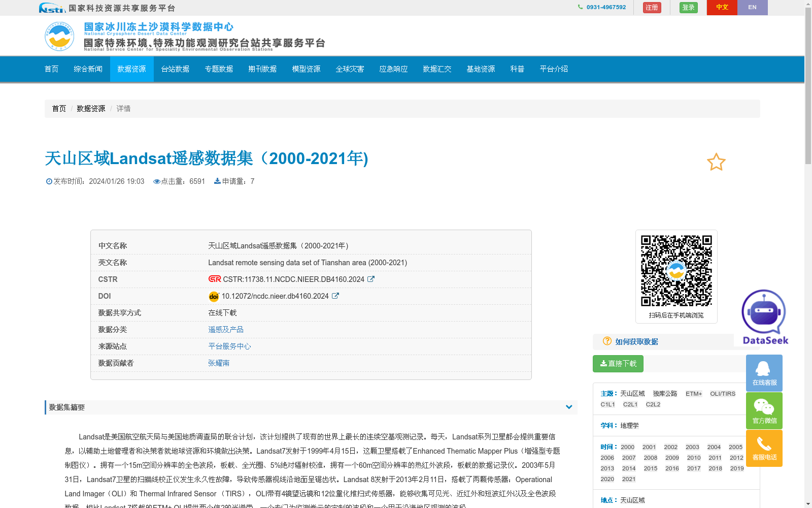
Task: Click the NSTI logo in top bar
Action: (52, 8)
